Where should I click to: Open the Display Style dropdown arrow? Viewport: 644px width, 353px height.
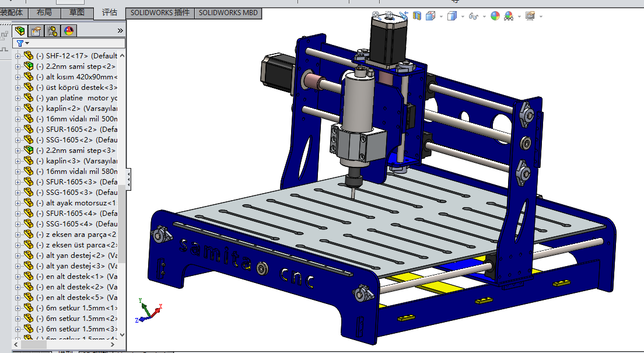click(x=463, y=17)
